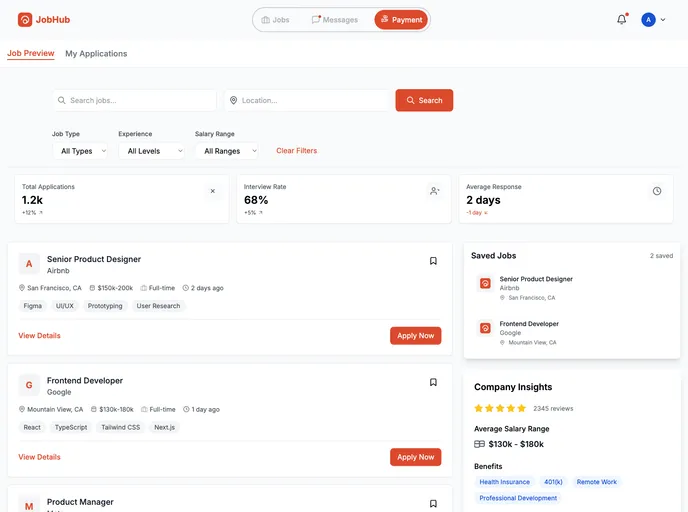Go to the Jobs nav tab
The height and width of the screenshot is (512, 688).
tap(276, 20)
